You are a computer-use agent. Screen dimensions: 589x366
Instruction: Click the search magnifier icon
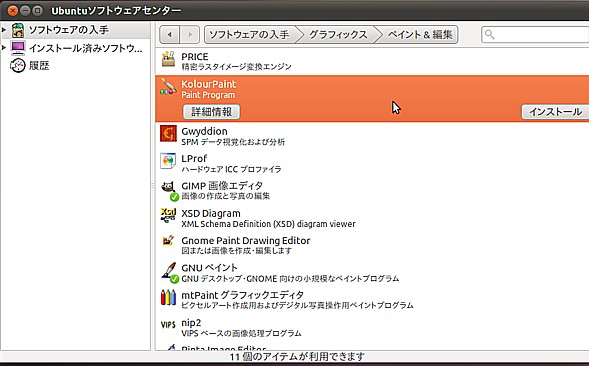[x=489, y=35]
